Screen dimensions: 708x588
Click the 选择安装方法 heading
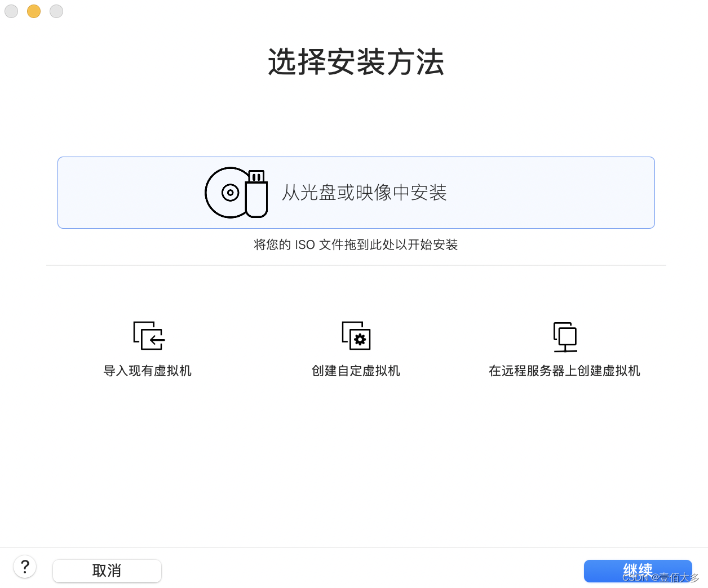coord(356,62)
